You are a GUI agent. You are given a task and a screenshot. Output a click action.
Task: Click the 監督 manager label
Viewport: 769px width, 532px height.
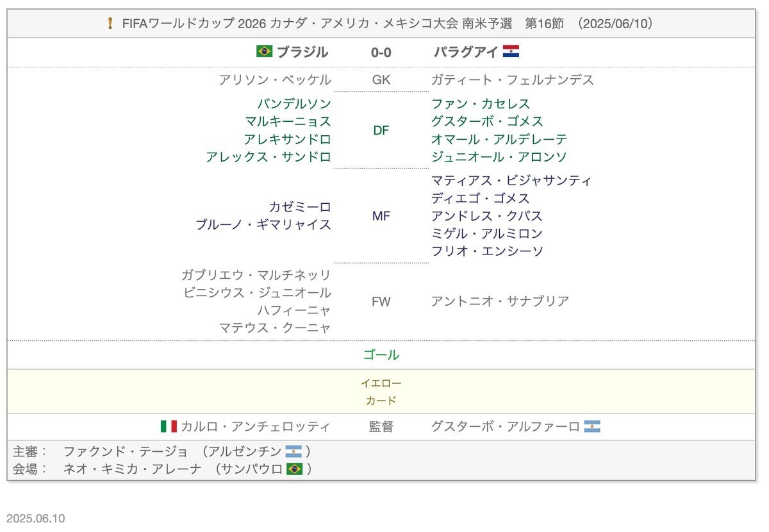pos(381,427)
